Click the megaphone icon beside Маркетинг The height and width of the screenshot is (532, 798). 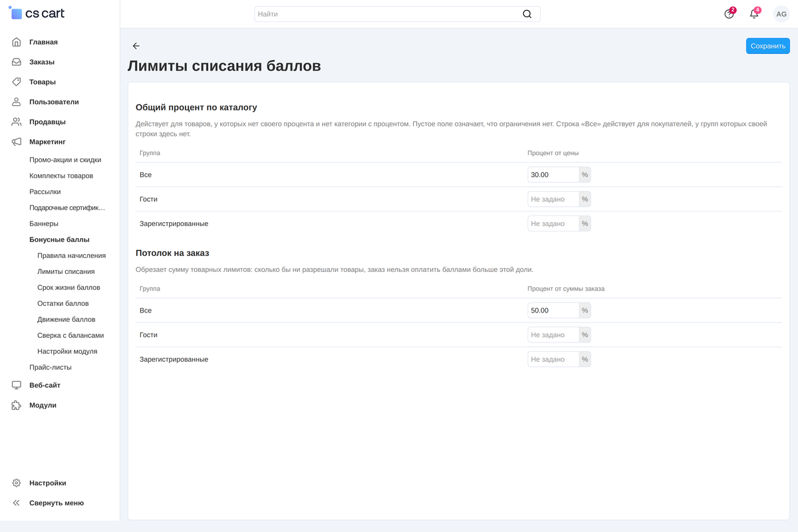(17, 142)
